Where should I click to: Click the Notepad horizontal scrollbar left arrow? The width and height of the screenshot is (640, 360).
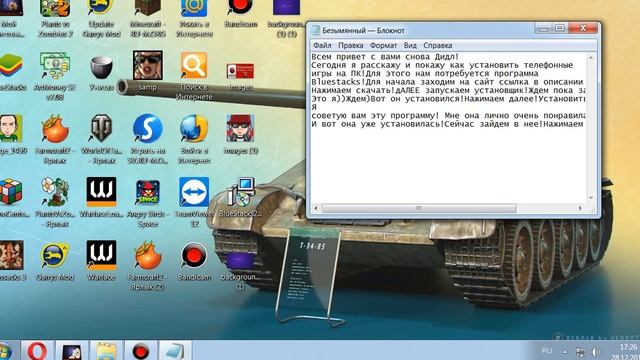pos(316,208)
